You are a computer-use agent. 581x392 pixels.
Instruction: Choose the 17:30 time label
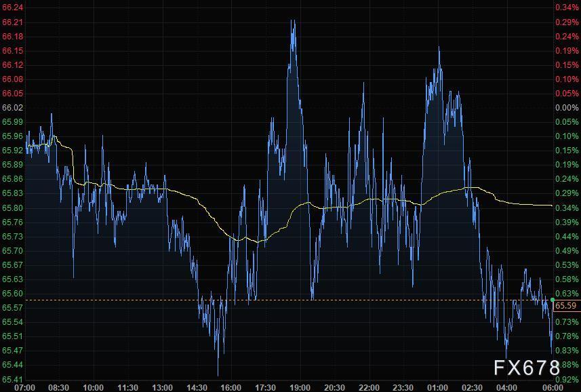click(x=265, y=387)
